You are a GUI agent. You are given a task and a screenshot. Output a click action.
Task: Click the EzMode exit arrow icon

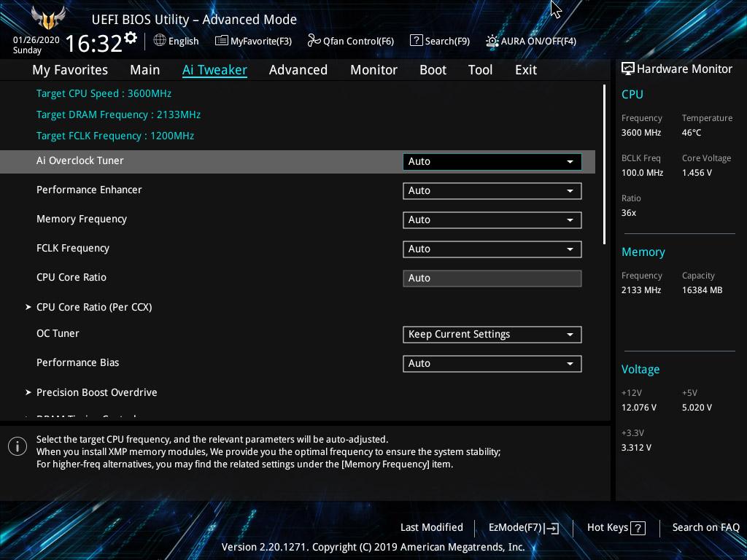[x=551, y=528]
